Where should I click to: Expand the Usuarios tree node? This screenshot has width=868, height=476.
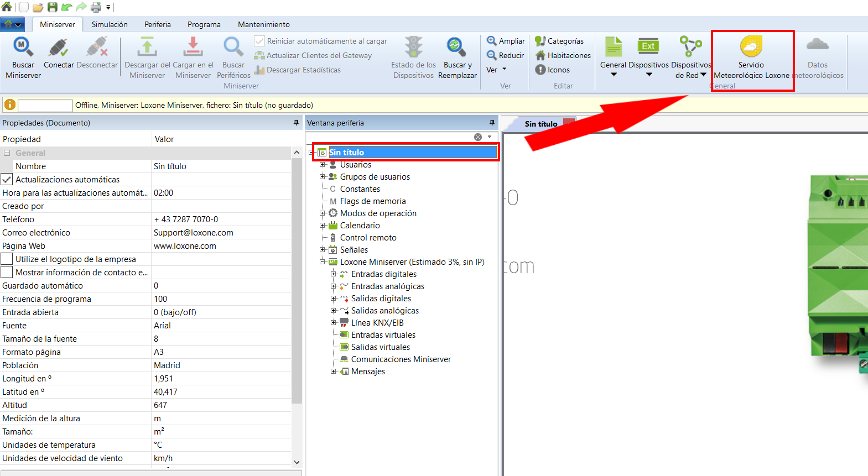[x=322, y=165]
